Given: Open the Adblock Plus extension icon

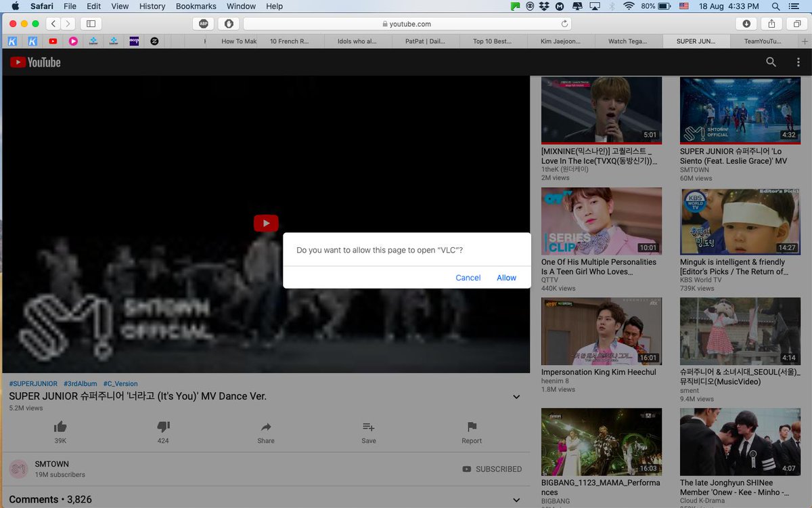Looking at the screenshot, I should coord(203,24).
